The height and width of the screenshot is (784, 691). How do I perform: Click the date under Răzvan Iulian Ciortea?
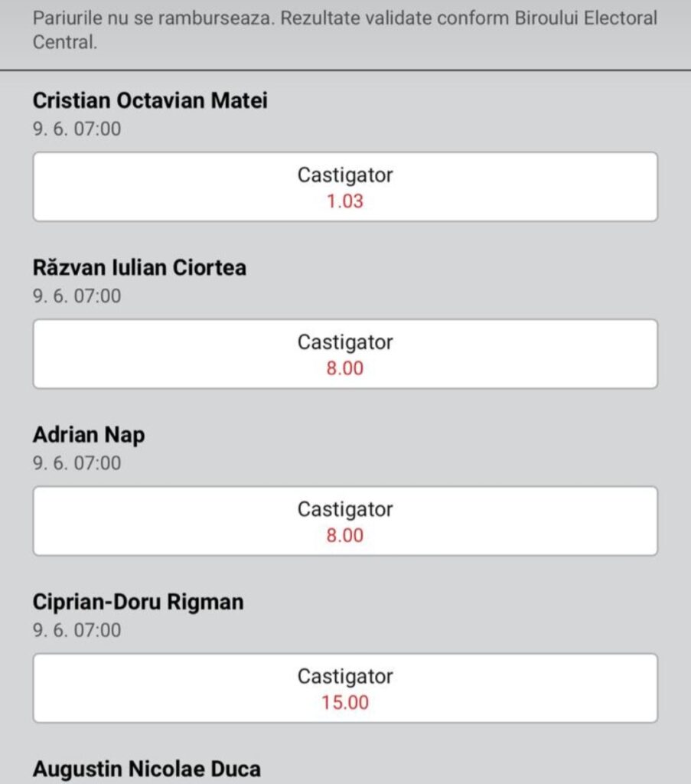pos(77,296)
